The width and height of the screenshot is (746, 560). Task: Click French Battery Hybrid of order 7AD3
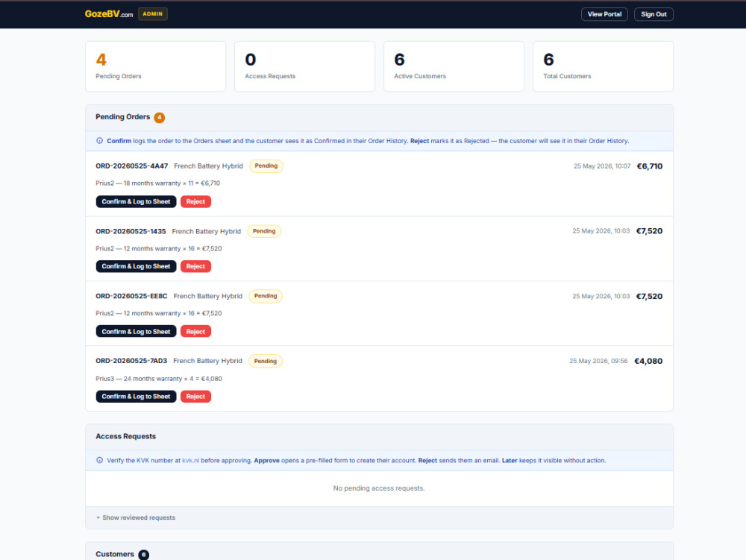207,361
